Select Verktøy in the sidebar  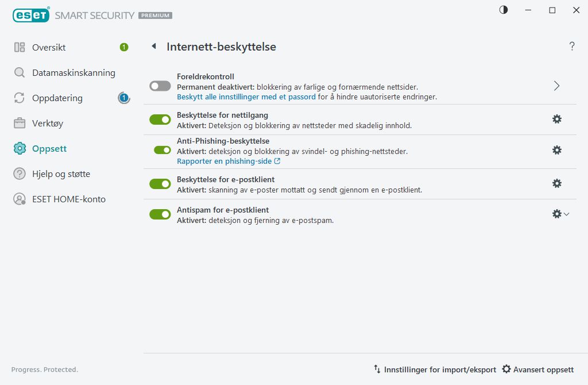[x=48, y=123]
